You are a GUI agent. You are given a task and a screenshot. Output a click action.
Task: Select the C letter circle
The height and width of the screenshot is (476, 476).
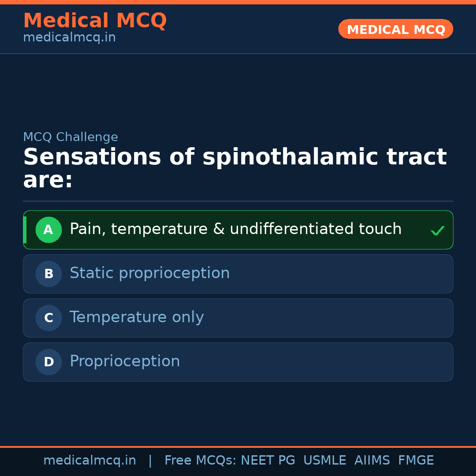pyautogui.click(x=48, y=318)
